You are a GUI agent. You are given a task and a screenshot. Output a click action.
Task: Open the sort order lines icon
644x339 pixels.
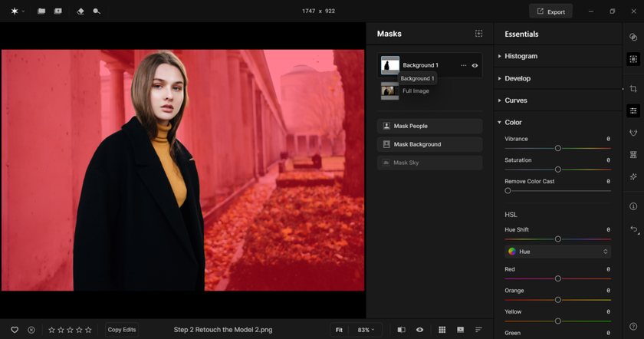[478, 330]
